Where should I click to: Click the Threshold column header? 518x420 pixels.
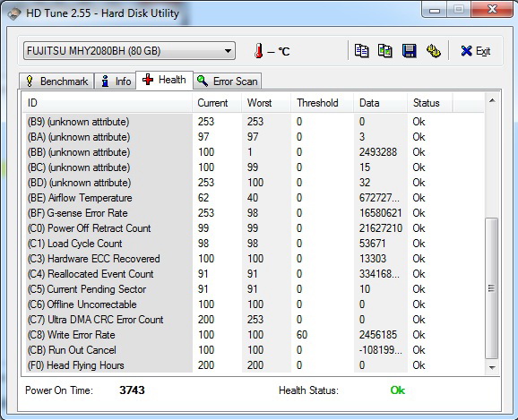[323, 103]
